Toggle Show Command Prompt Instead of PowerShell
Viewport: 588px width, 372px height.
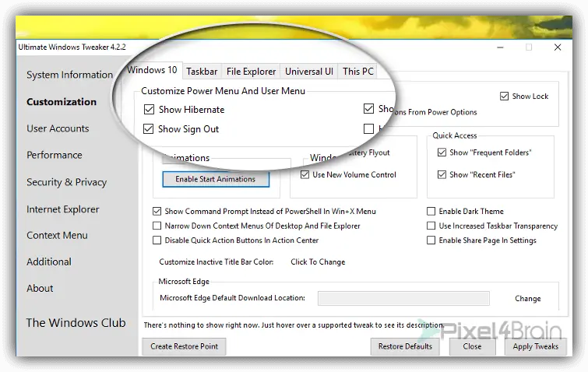[x=157, y=211]
